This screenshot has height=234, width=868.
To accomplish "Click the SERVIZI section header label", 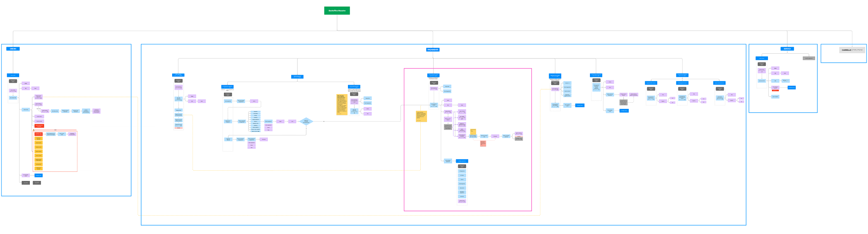I will tap(787, 49).
